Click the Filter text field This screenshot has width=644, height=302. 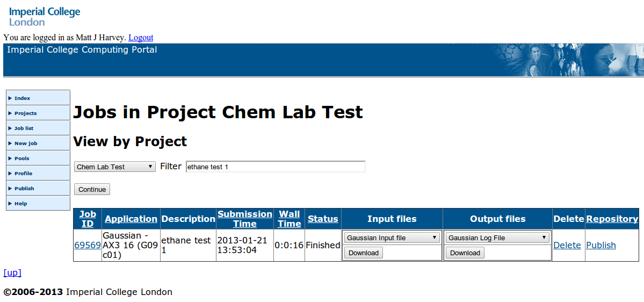(x=275, y=167)
